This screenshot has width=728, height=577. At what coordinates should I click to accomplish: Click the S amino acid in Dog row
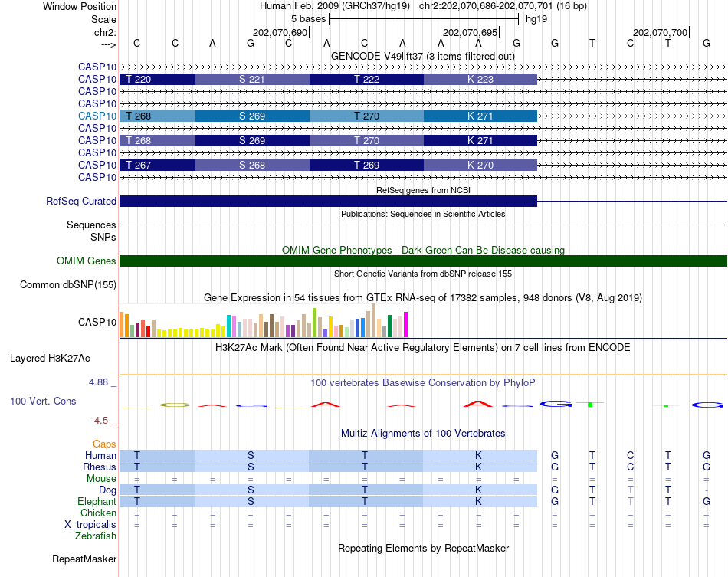click(251, 490)
